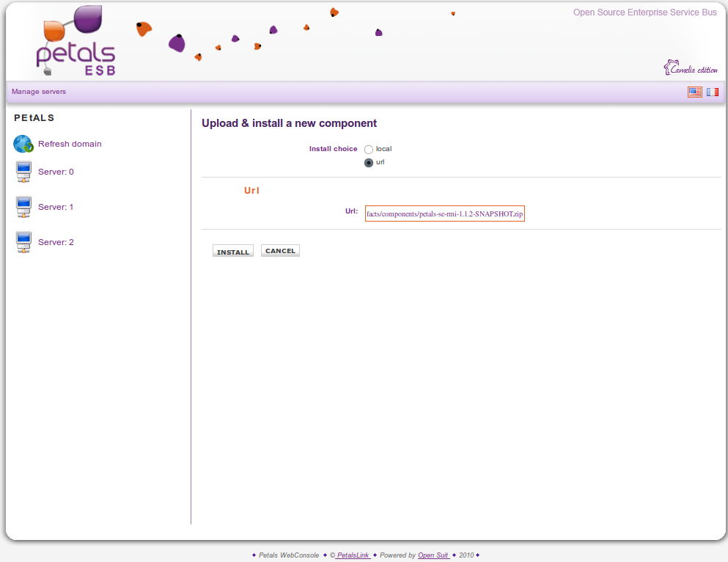
Task: Open the Manage servers menu
Action: [x=39, y=92]
